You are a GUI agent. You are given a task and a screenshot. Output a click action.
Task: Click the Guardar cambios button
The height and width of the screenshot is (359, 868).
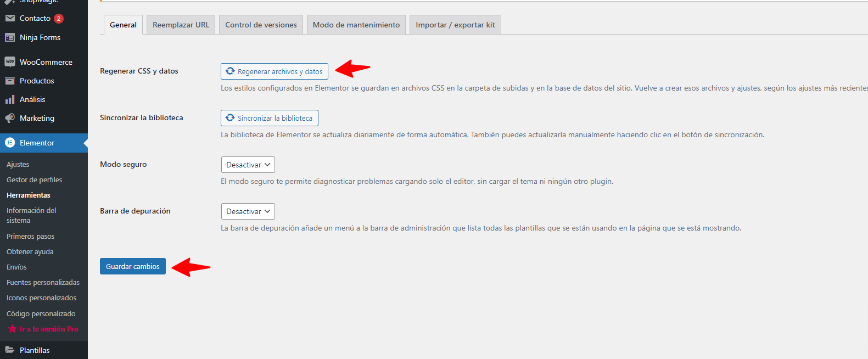(x=133, y=266)
